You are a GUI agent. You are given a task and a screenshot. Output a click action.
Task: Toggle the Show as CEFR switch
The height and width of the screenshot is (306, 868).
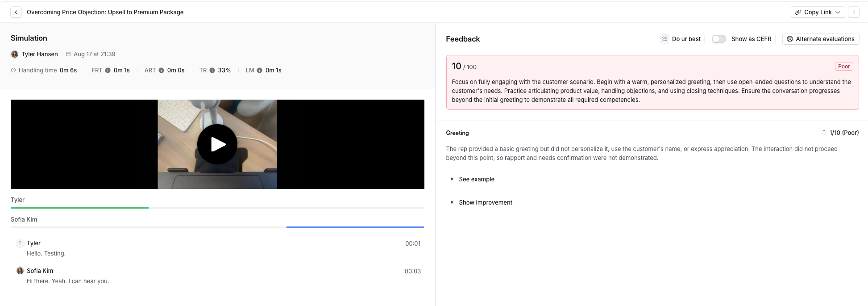[718, 39]
